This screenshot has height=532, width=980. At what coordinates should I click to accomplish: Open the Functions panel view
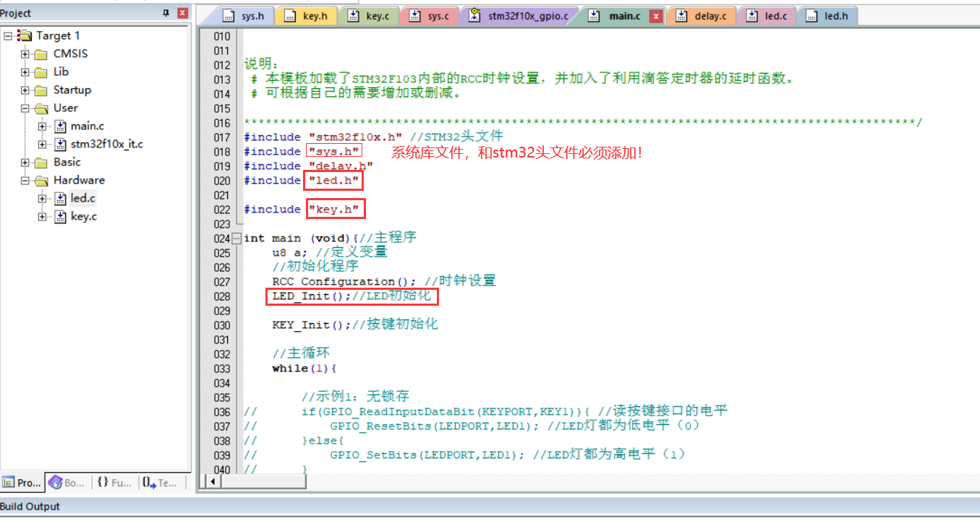click(x=112, y=482)
